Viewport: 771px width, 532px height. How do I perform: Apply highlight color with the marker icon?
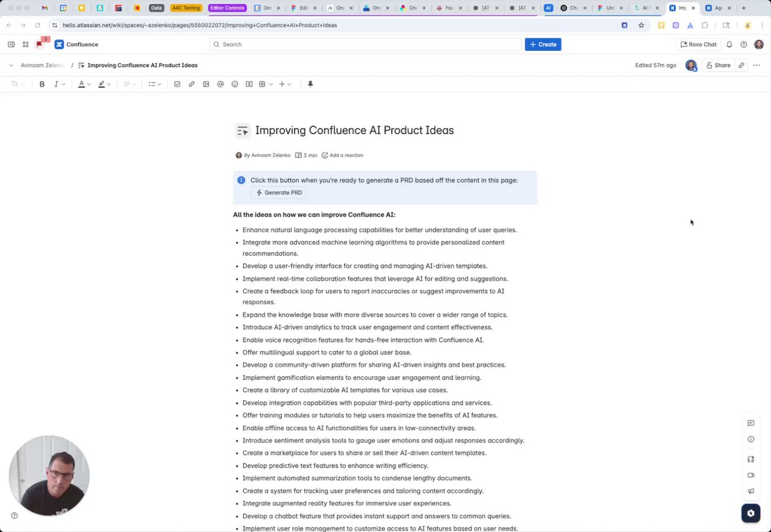point(101,84)
